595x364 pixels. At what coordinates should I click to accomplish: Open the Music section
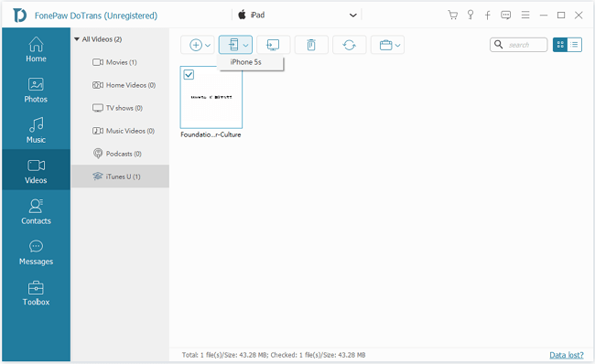click(x=36, y=131)
